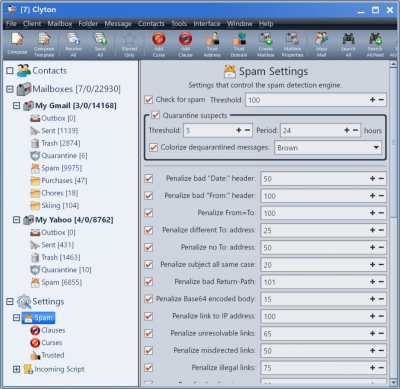
Task: Click the Create Mailbox toolbar icon
Action: pyautogui.click(x=266, y=44)
